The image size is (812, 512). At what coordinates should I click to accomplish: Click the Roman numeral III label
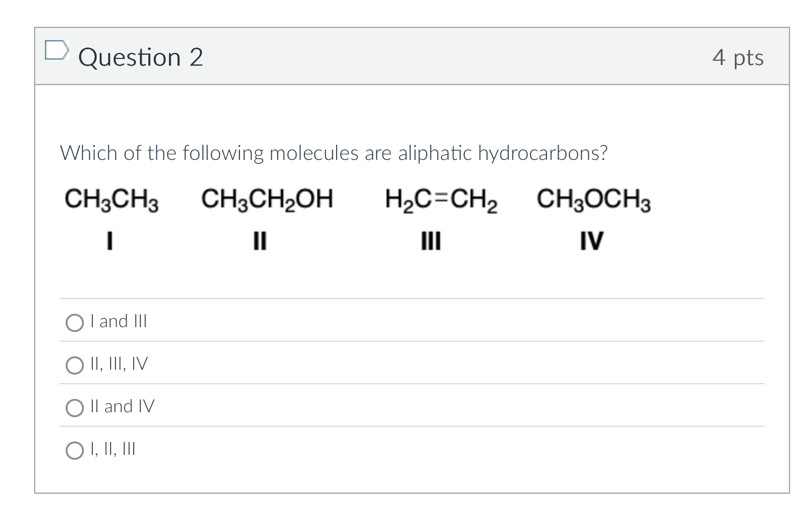click(431, 241)
